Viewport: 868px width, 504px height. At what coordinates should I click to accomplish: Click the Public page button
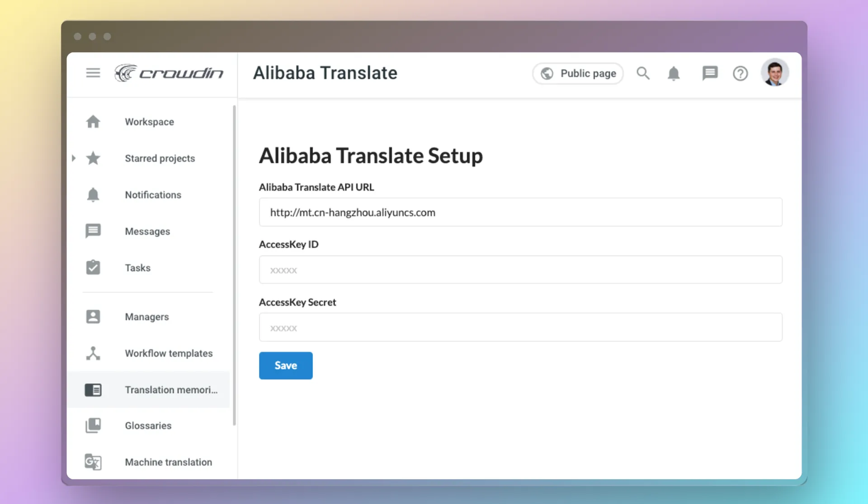pos(578,73)
